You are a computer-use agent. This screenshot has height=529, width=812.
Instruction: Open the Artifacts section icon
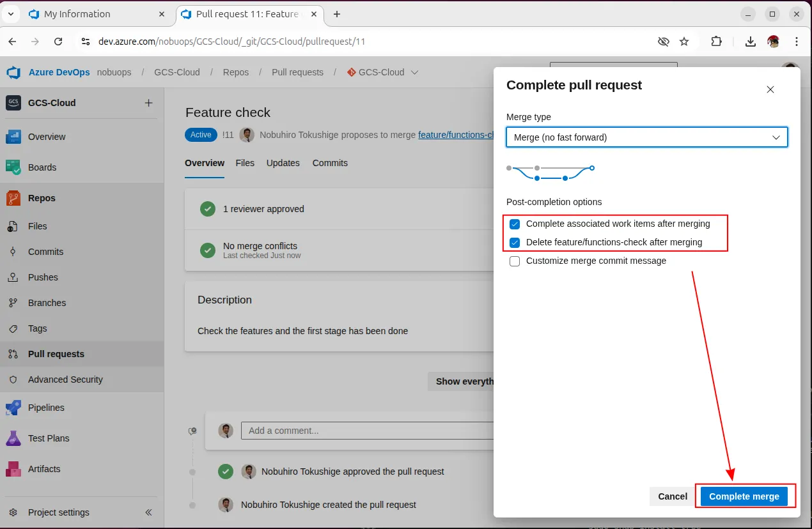[13, 469]
